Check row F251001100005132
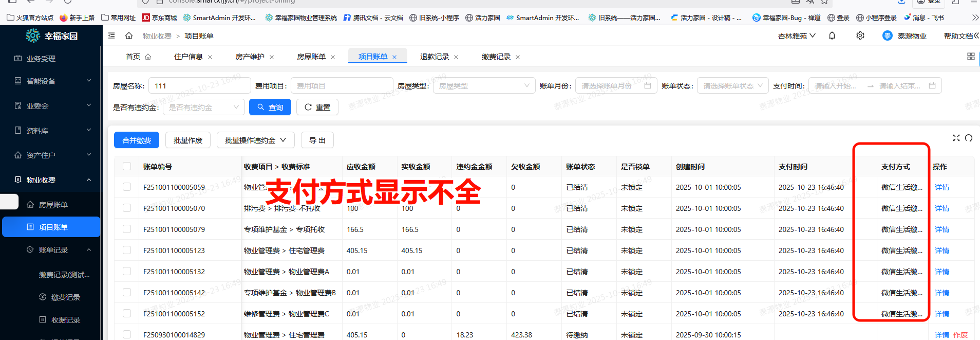 tap(127, 271)
